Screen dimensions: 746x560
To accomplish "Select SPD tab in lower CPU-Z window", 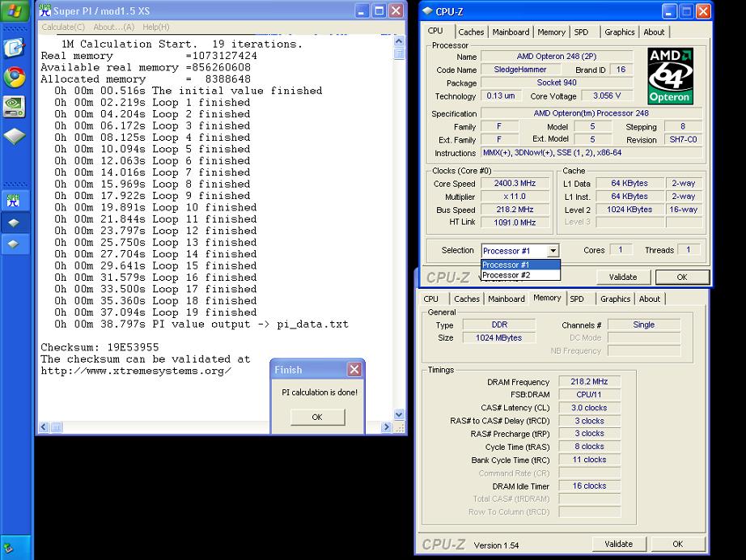I will point(577,299).
